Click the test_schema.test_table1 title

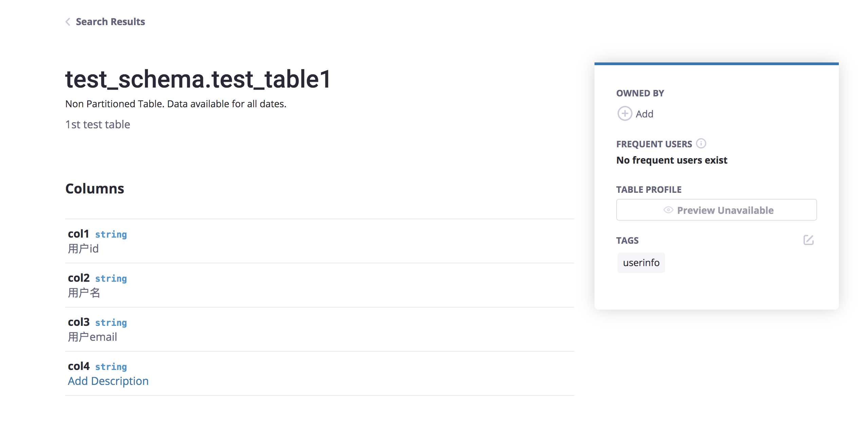coord(198,79)
